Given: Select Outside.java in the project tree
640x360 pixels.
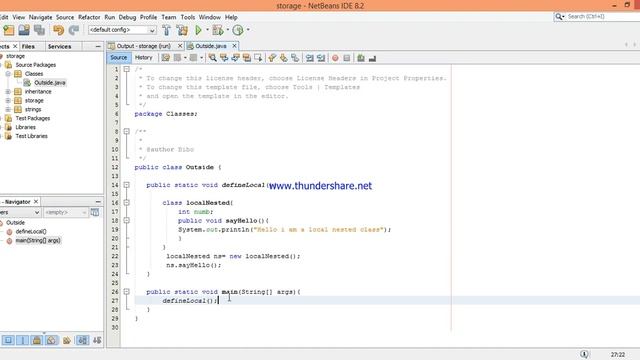Looking at the screenshot, I should tap(49, 83).
